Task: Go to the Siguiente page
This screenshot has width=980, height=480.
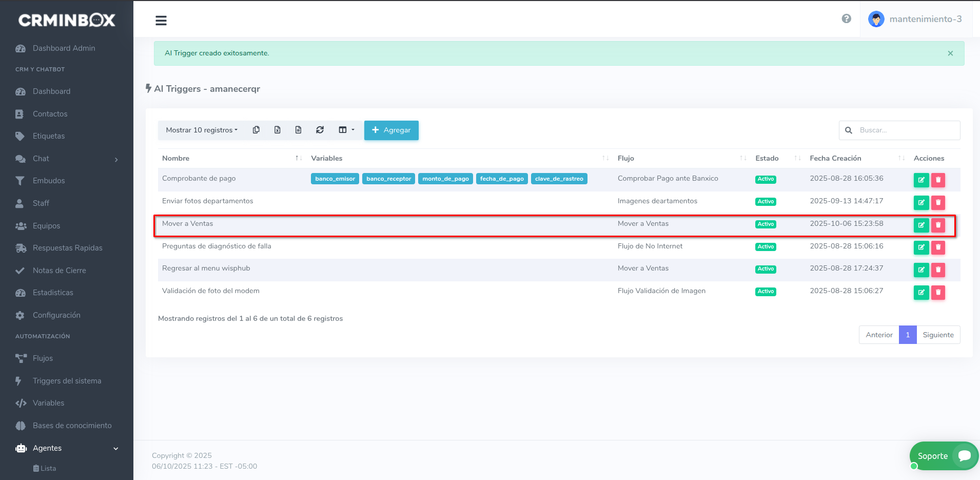Action: pos(938,335)
